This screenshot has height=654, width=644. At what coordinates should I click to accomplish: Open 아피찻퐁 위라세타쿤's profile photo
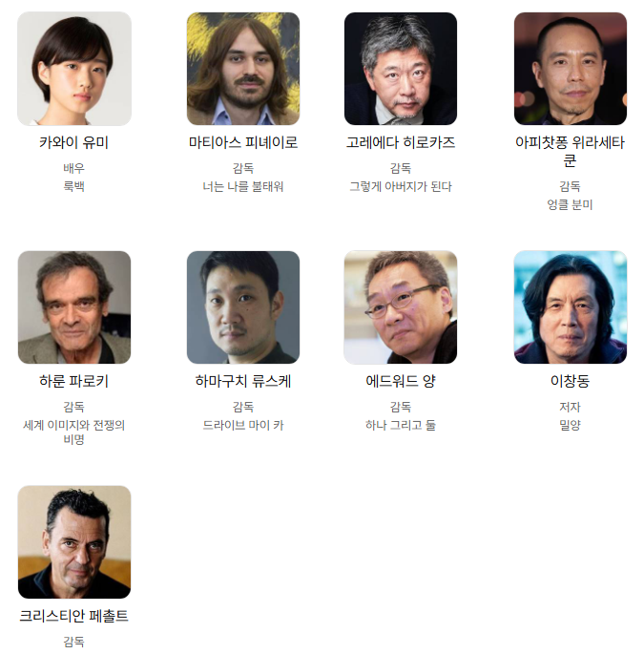point(571,69)
